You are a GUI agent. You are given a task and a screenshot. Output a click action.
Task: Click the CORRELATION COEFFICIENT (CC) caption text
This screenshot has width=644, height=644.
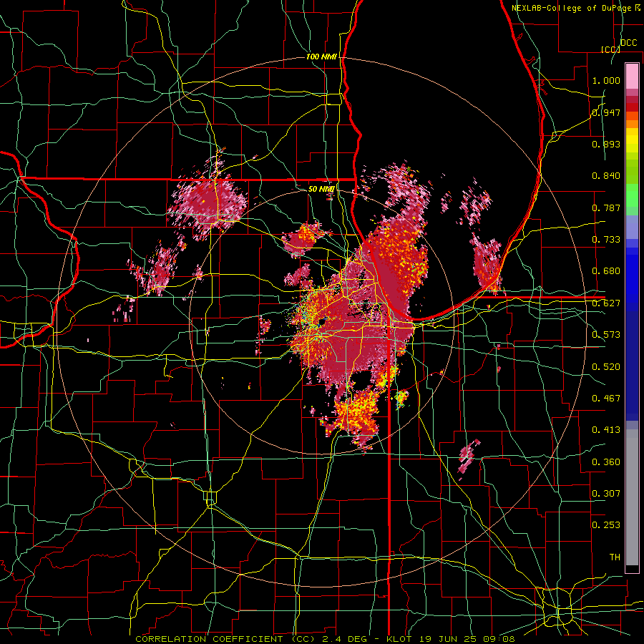tap(225, 639)
